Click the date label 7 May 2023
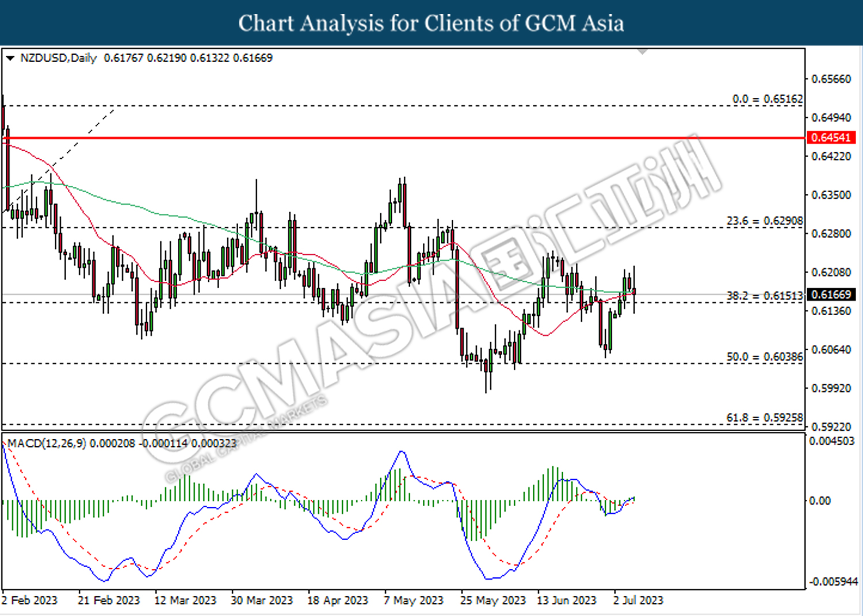Viewport: 863px width, 616px height. coord(414,600)
